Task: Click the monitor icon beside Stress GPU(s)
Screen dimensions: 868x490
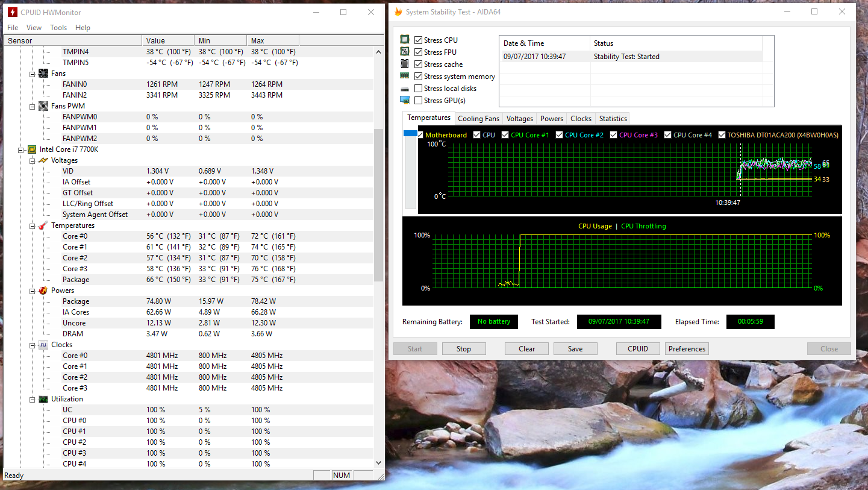Action: click(405, 101)
